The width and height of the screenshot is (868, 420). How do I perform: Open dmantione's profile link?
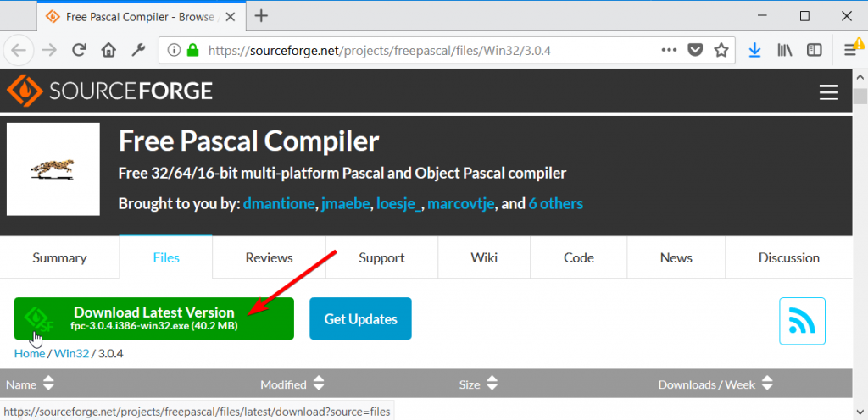[280, 204]
